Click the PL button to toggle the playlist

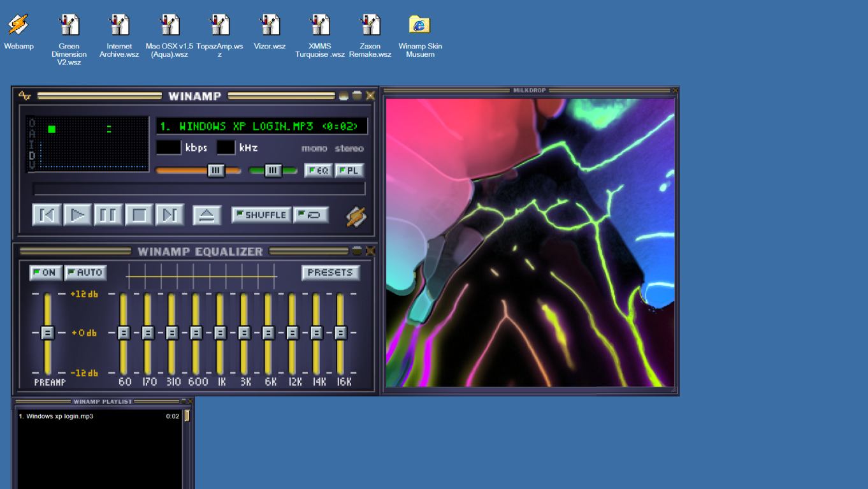pos(349,170)
